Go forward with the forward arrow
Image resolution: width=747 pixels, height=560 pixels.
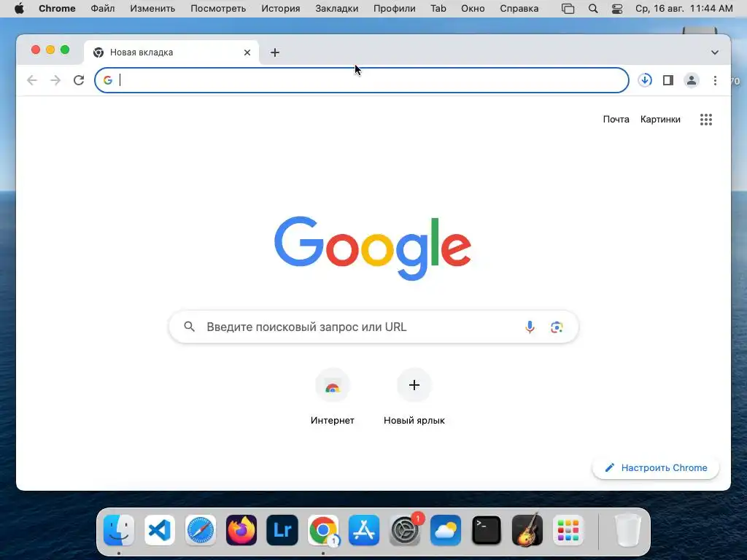pyautogui.click(x=55, y=80)
